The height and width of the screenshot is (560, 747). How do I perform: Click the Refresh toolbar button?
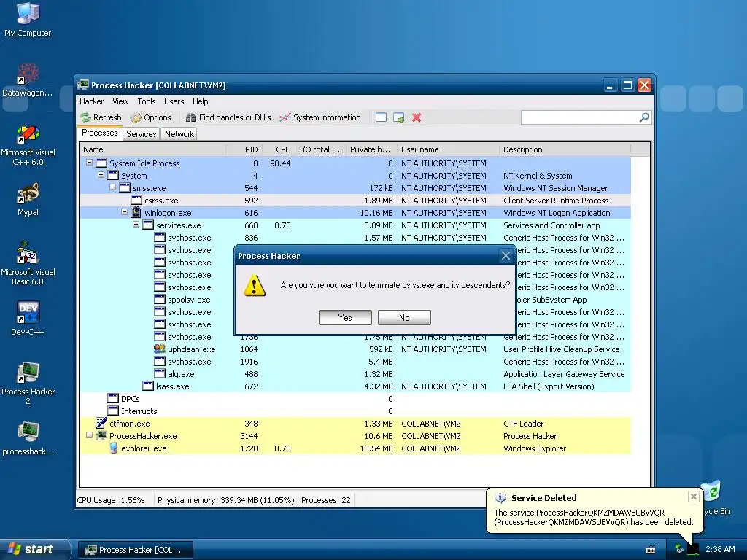(101, 117)
